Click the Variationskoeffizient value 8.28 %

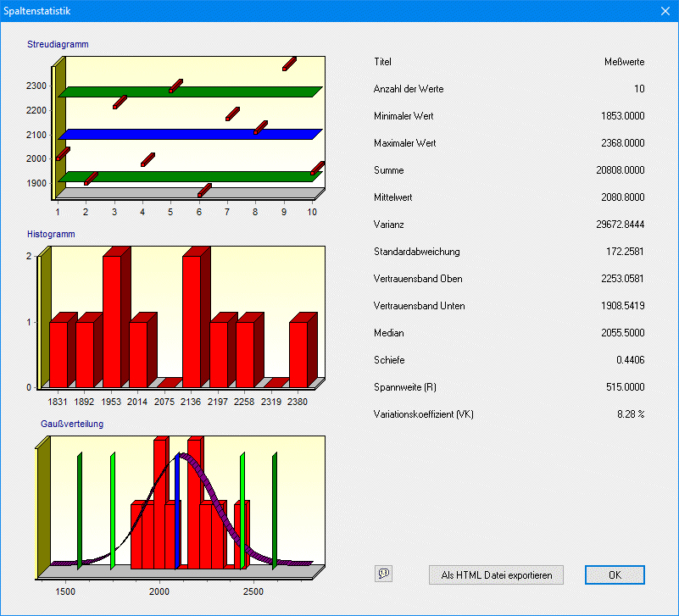pos(632,414)
